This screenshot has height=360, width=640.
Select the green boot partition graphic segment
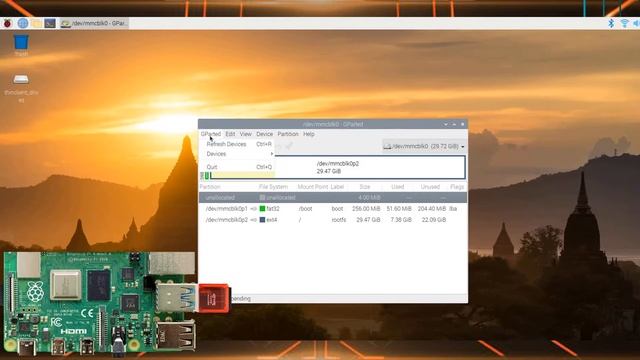pyautogui.click(x=207, y=176)
